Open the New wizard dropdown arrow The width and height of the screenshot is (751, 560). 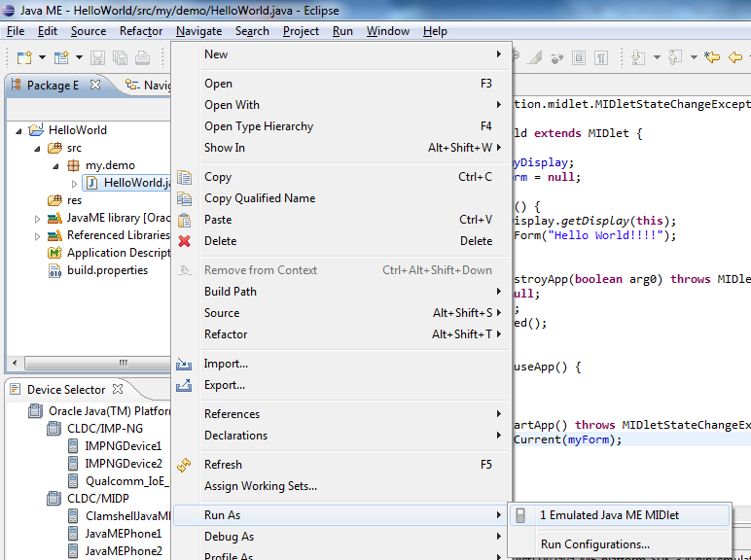(42, 58)
